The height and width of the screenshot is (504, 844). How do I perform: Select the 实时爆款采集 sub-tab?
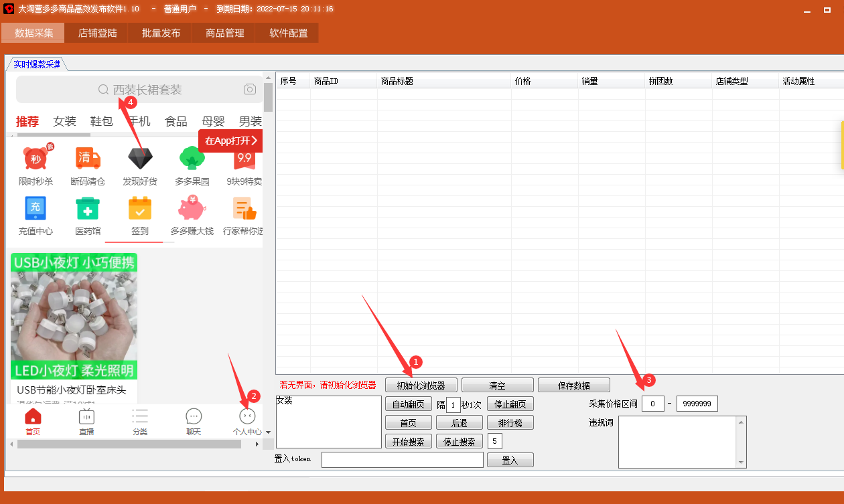coord(37,64)
